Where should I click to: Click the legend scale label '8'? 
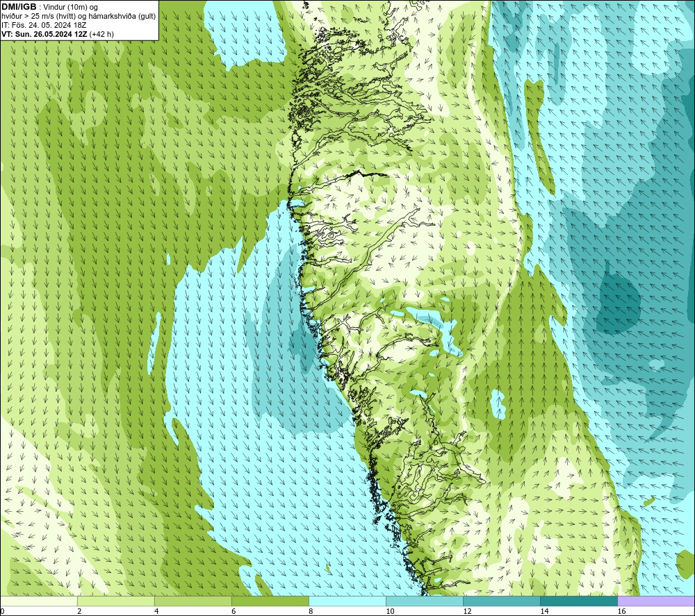coord(310,611)
